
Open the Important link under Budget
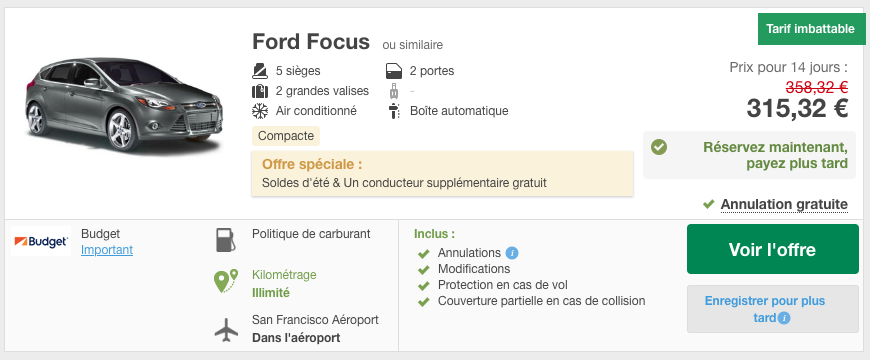pos(107,250)
